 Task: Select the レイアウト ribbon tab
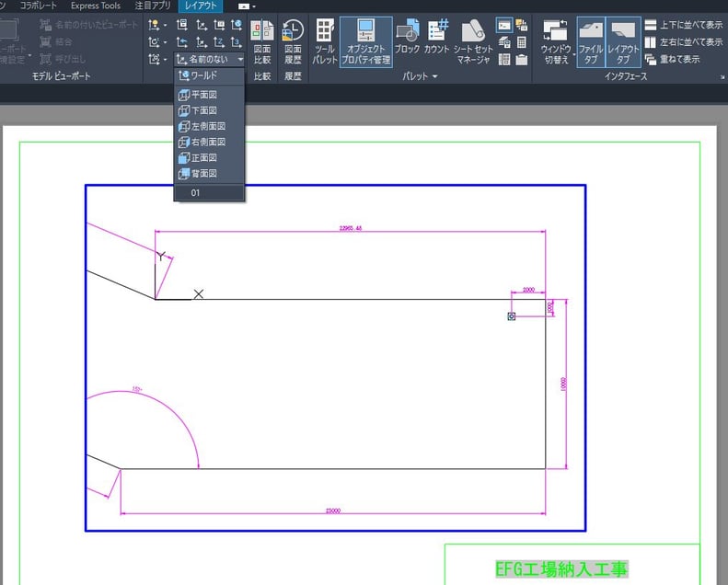(201, 6)
